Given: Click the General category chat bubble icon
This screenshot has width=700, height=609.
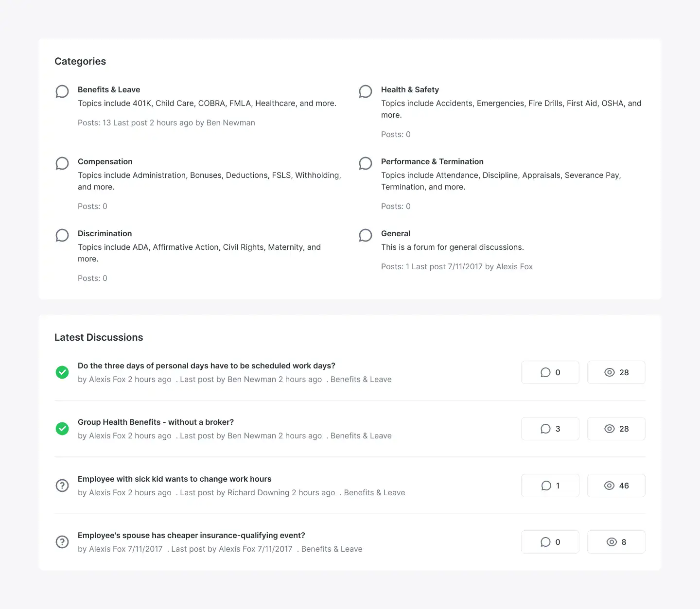Looking at the screenshot, I should coord(366,235).
